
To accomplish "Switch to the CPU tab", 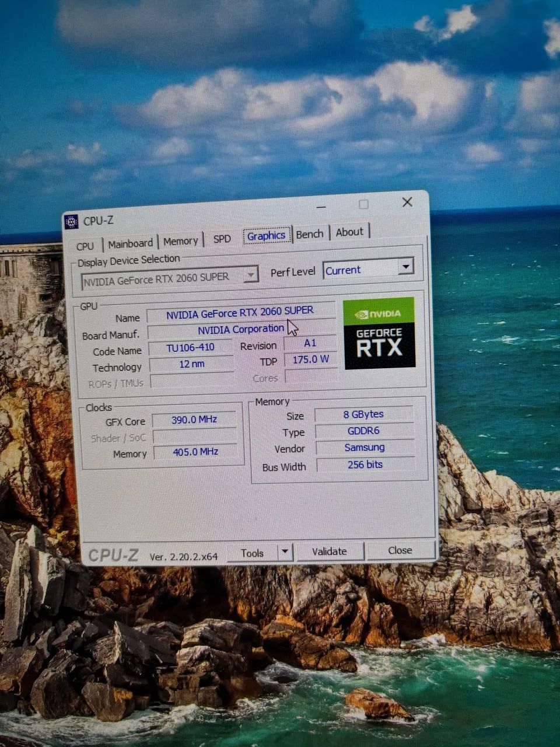I will [x=85, y=246].
